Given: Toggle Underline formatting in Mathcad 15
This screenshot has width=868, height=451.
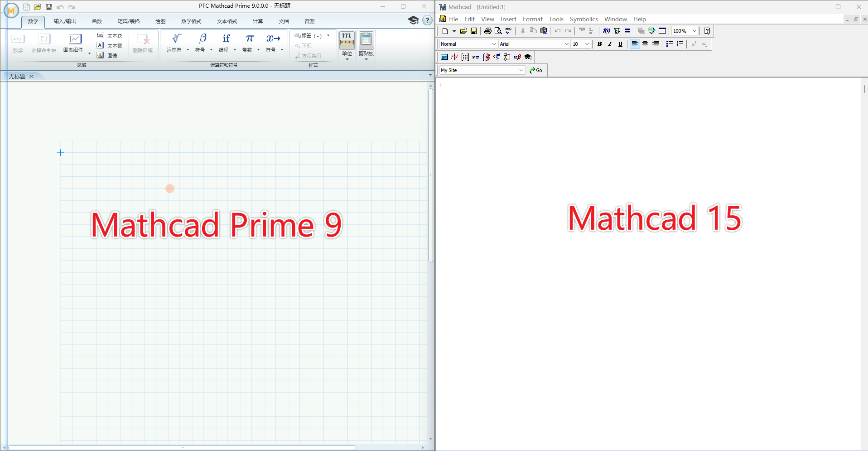Looking at the screenshot, I should tap(620, 44).
